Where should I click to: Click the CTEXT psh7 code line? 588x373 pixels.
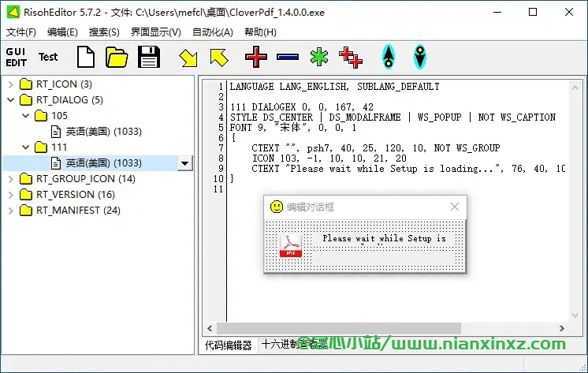tap(376, 148)
